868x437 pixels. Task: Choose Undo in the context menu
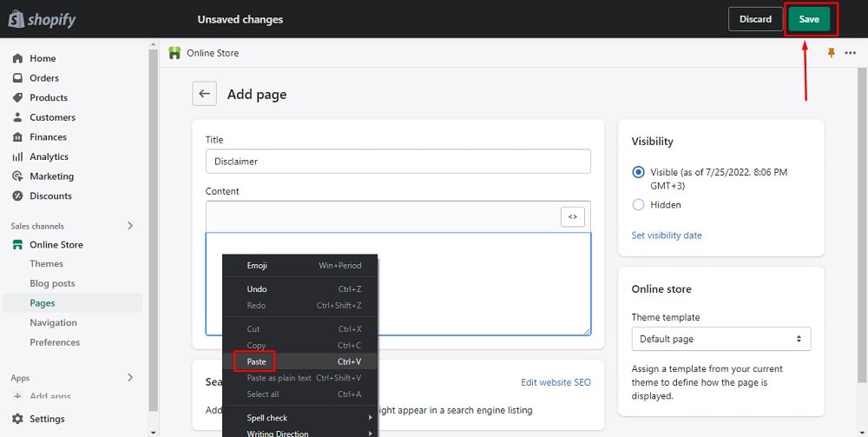300,289
